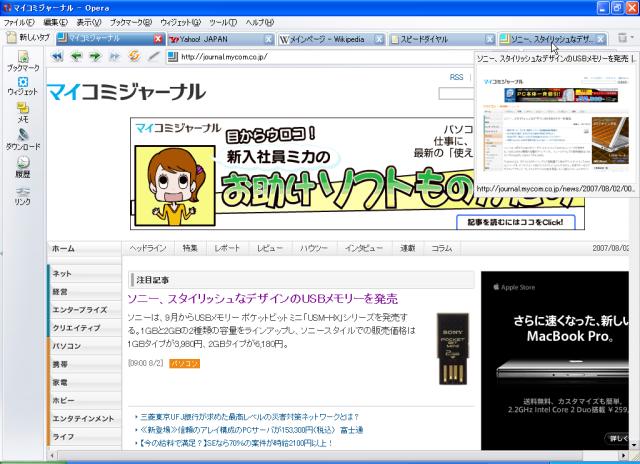Select the パソコン sidebar category

click(x=84, y=346)
